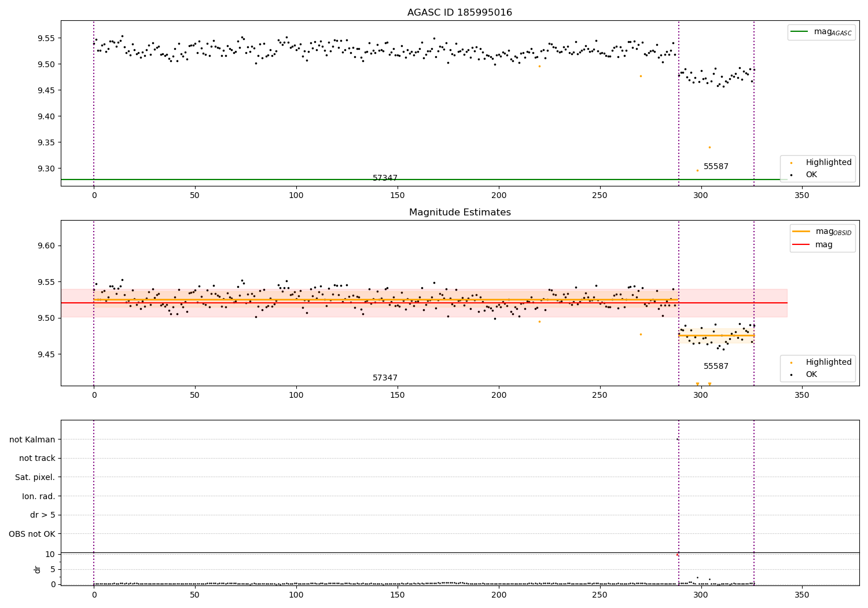The height and width of the screenshot is (608, 868).
Task: Click the '55587' label in top plot
Action: 716,167
